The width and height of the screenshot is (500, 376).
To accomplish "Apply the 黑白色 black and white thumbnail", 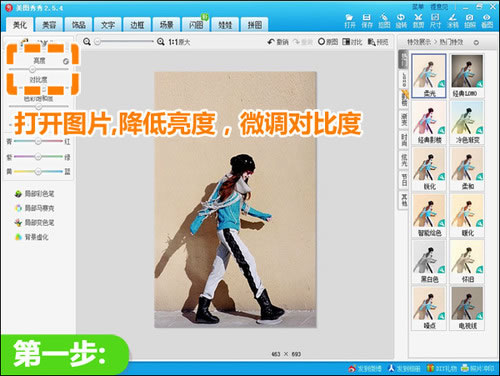I will 429,262.
